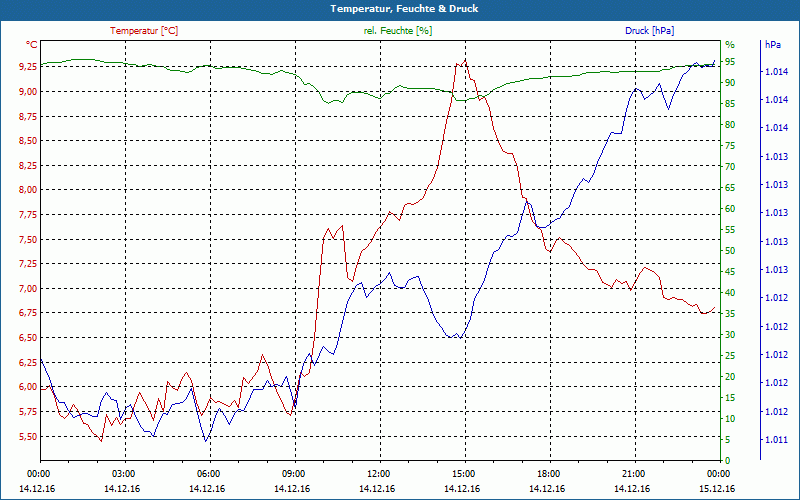800x500 pixels.
Task: Click the green "90" humidity axis value
Action: tap(730, 83)
